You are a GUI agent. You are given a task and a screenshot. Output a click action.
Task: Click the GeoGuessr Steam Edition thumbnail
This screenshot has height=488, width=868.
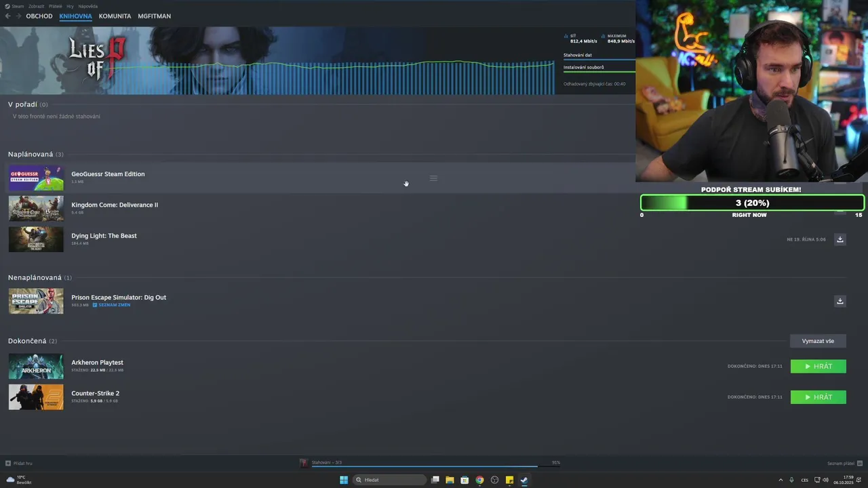[36, 178]
